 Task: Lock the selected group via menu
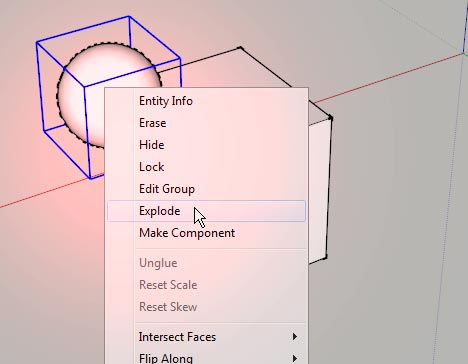click(206, 167)
